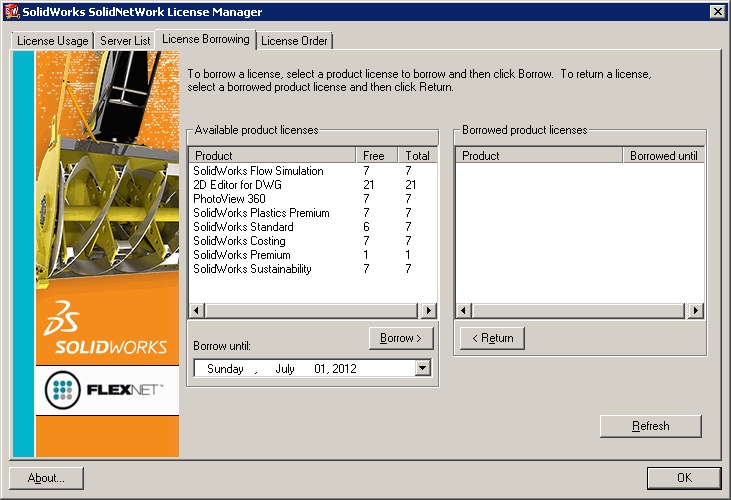This screenshot has width=731, height=500.
Task: Click the SolidWorks icon in title bar
Action: [12, 11]
